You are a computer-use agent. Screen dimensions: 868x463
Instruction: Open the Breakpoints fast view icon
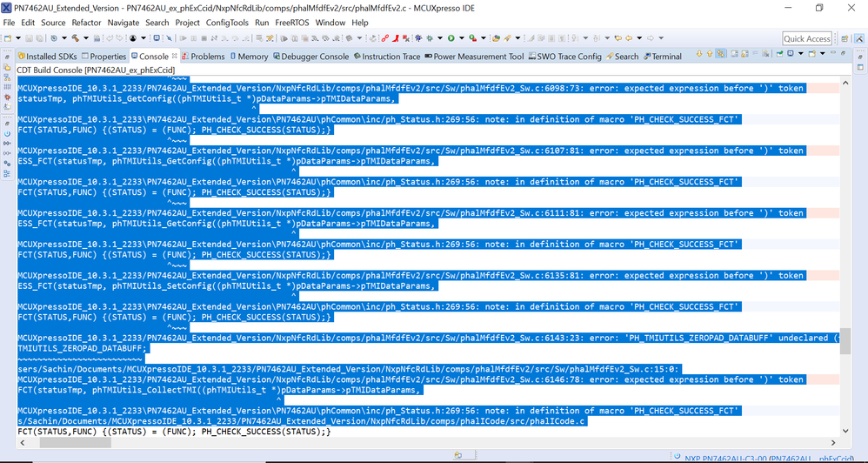7,164
